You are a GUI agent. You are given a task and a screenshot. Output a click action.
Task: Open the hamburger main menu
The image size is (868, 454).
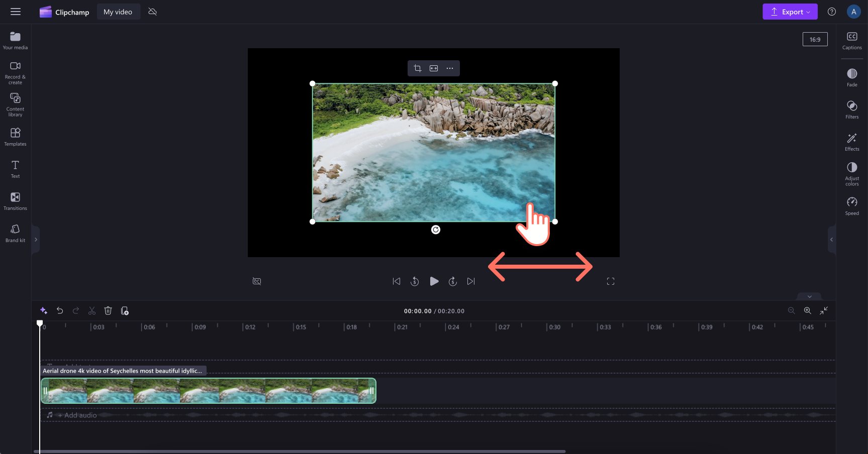(x=16, y=12)
